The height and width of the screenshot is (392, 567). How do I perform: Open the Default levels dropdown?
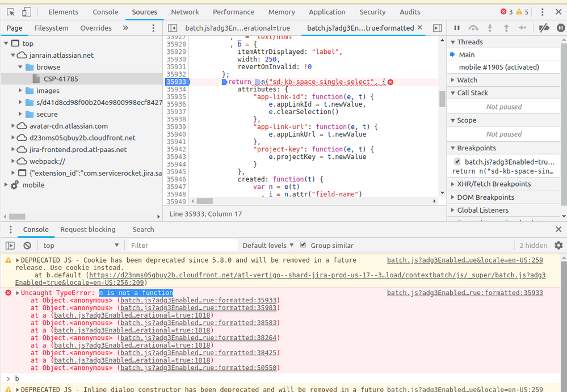click(268, 245)
